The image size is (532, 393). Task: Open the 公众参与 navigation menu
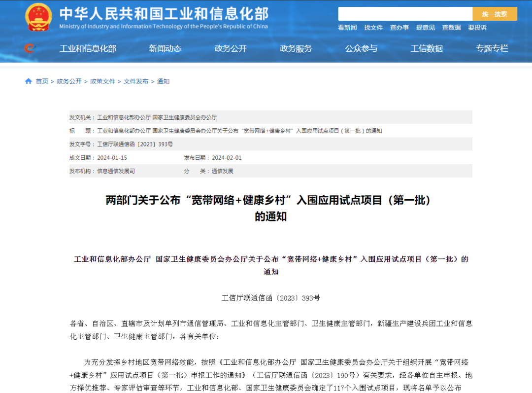click(x=362, y=48)
